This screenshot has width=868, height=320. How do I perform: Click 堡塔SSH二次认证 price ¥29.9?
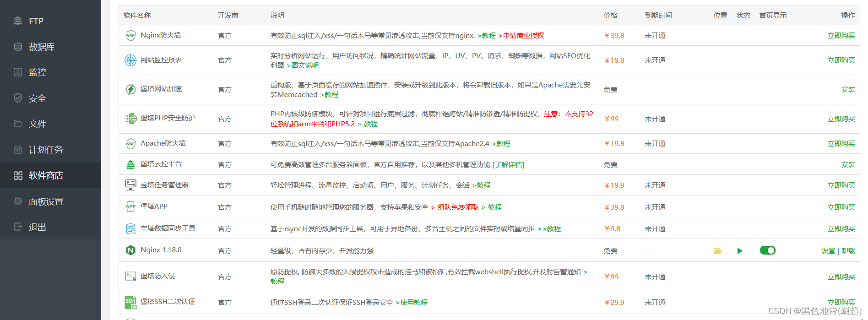point(614,303)
